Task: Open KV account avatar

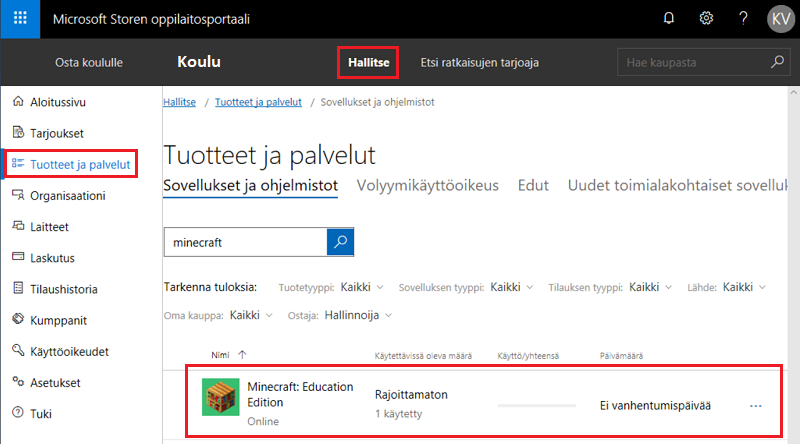Action: 781,19
